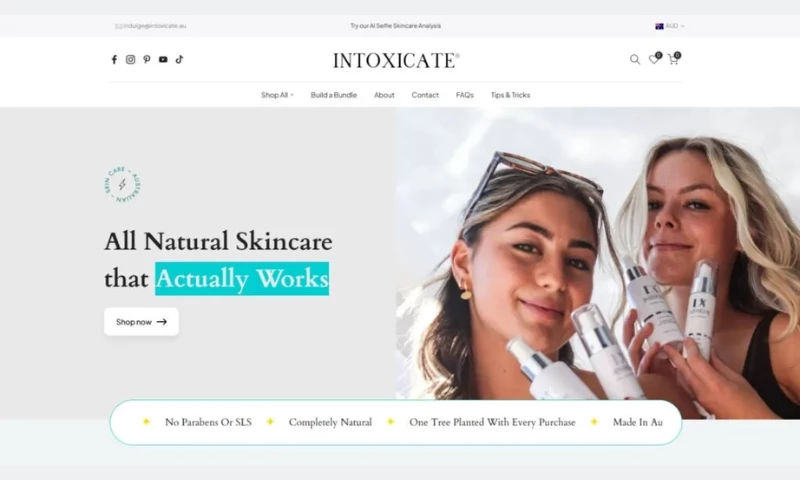Open the shopping cart icon
Image resolution: width=800 pixels, height=480 pixels.
[x=674, y=59]
